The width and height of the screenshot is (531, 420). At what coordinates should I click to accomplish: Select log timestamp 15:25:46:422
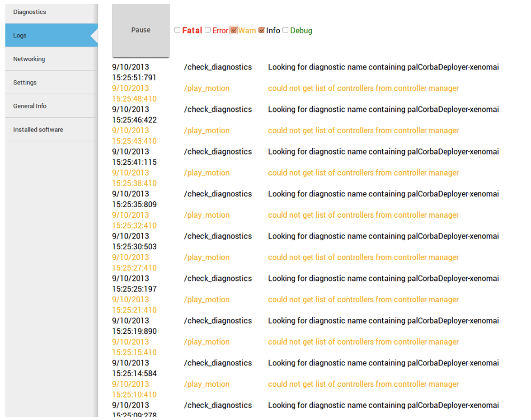pos(134,120)
